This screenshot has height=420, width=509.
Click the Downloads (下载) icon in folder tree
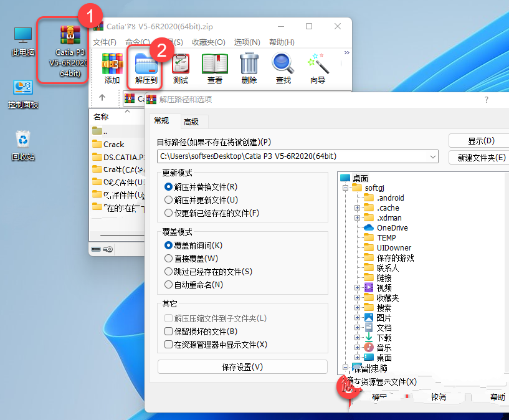tap(369, 338)
